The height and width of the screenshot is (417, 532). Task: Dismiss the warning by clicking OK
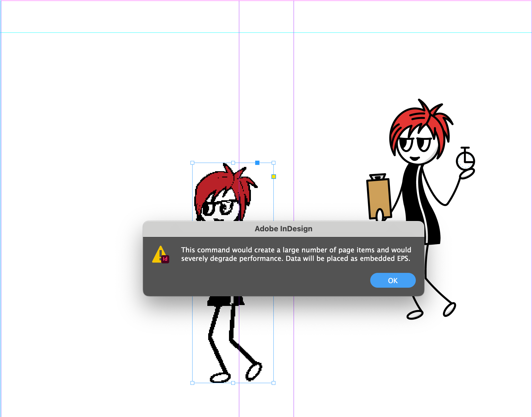[393, 280]
